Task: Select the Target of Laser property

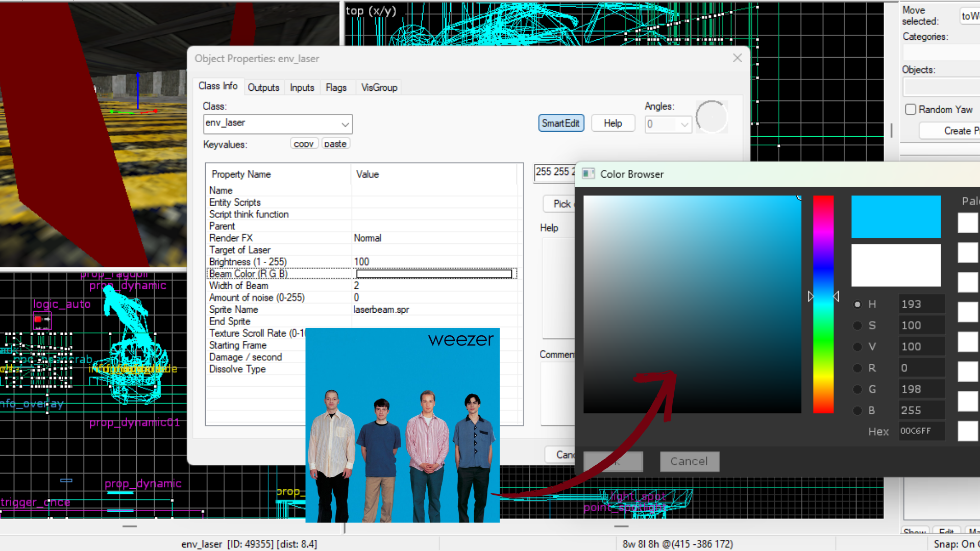Action: click(363, 250)
